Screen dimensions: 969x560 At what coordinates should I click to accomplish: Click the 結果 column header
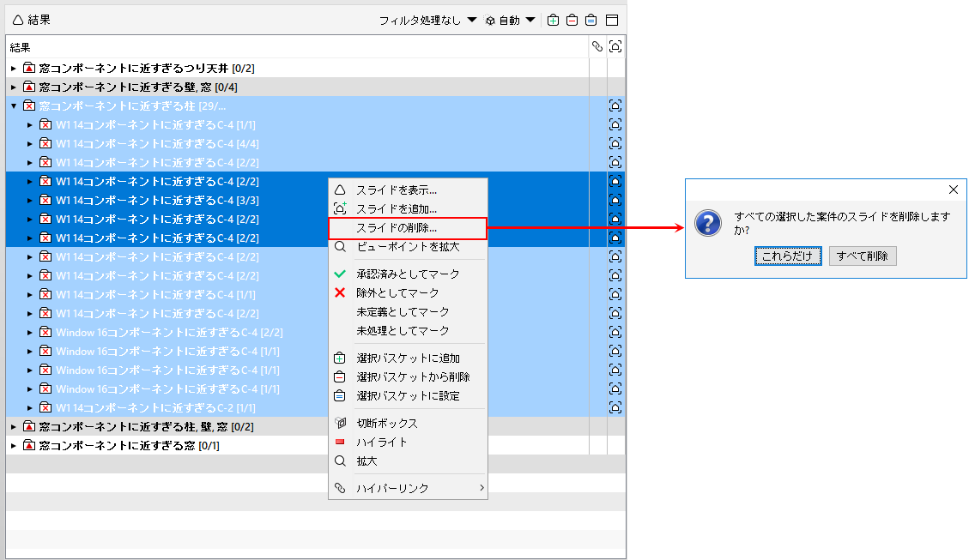coord(297,47)
